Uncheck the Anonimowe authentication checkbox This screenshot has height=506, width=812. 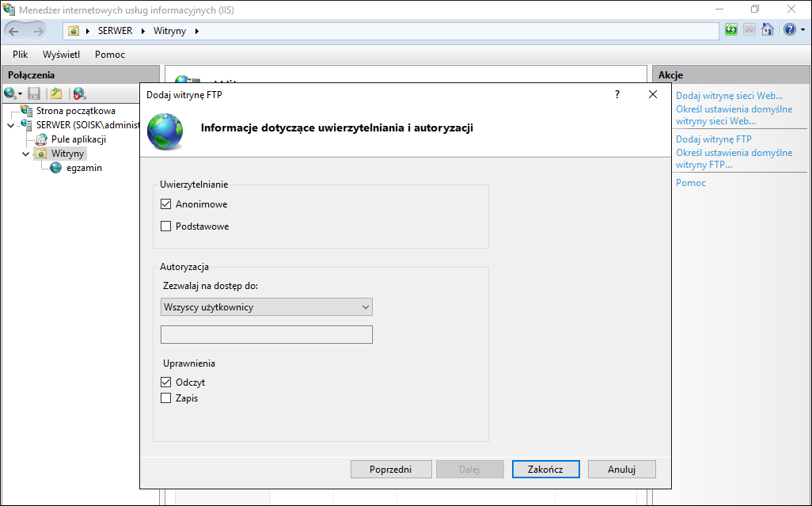[165, 204]
